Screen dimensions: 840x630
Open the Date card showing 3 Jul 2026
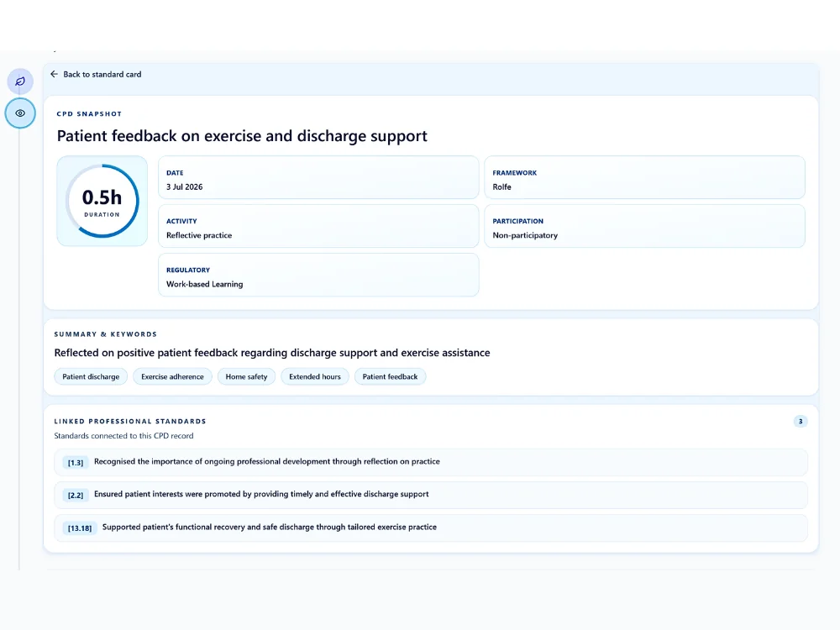pos(318,177)
